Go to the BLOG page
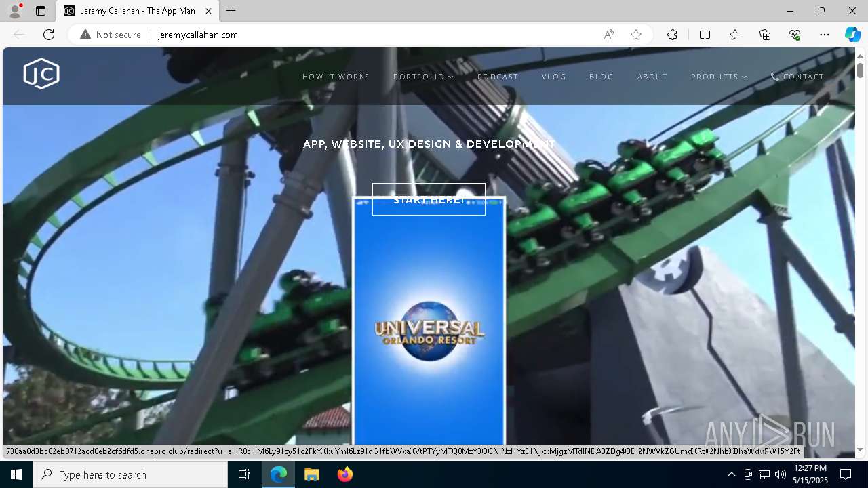The width and height of the screenshot is (868, 488). point(601,77)
